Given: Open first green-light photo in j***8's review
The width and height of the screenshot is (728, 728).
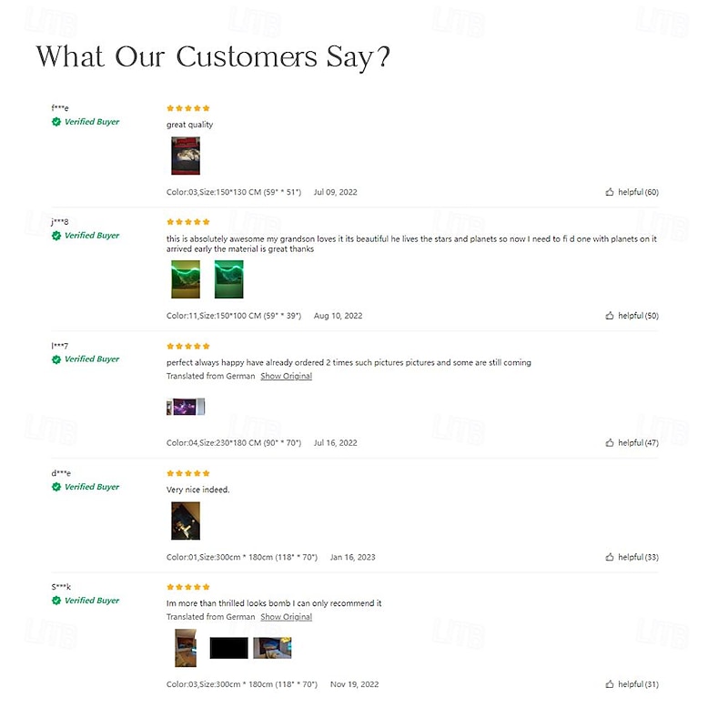Looking at the screenshot, I should (185, 279).
